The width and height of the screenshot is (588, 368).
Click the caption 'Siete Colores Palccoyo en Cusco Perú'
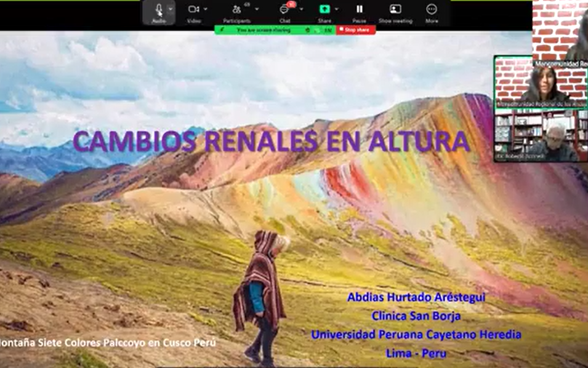click(127, 343)
